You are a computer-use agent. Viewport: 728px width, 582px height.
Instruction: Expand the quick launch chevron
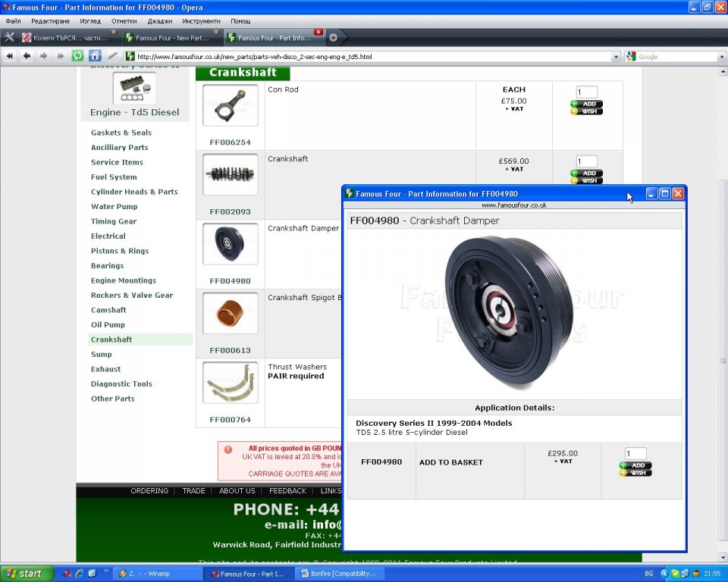[106, 571]
